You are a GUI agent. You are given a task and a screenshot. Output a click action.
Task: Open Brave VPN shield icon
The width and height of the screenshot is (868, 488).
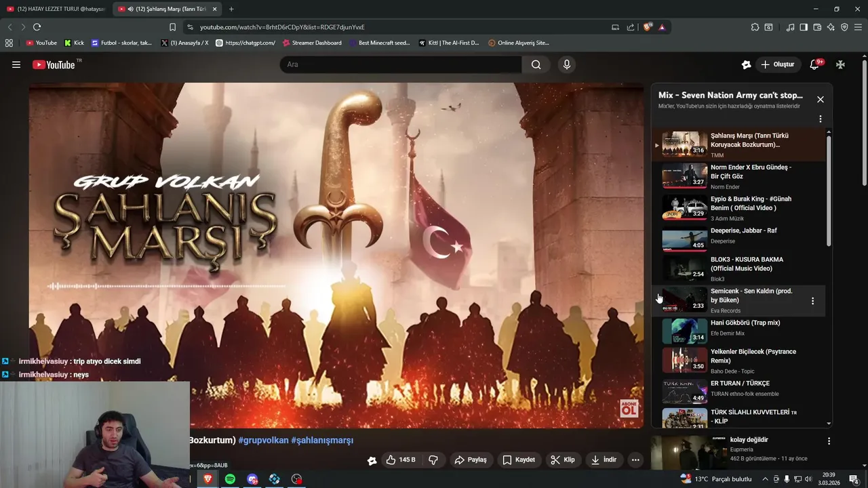(x=844, y=27)
